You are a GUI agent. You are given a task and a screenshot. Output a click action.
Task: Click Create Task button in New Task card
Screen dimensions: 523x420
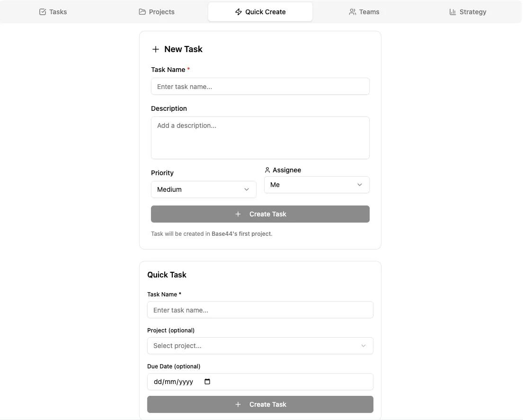260,214
